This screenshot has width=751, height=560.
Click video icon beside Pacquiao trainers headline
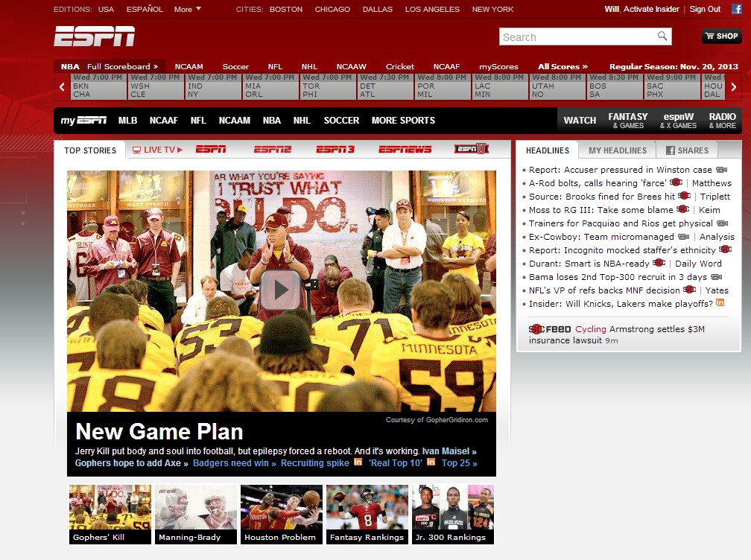tap(723, 223)
